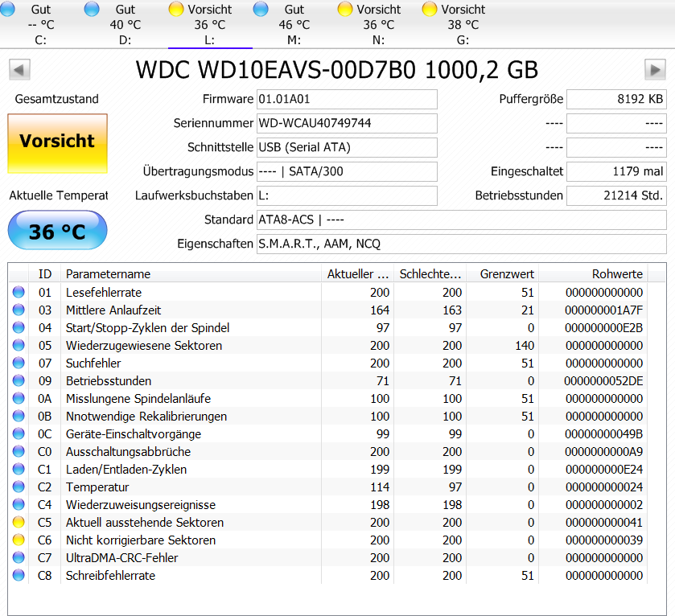Click status icon of UltraDMA-CRC-Fehler row
675x616 pixels.
pyautogui.click(x=19, y=557)
